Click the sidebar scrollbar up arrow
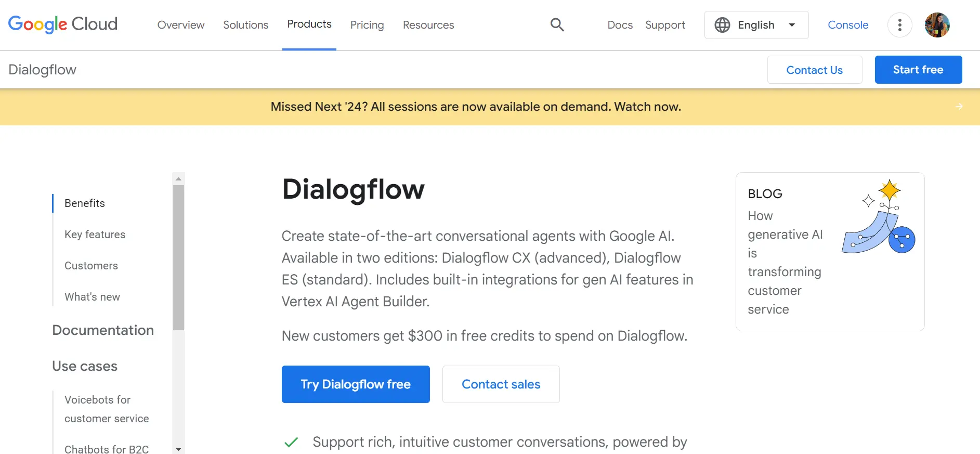This screenshot has height=454, width=980. 178,179
